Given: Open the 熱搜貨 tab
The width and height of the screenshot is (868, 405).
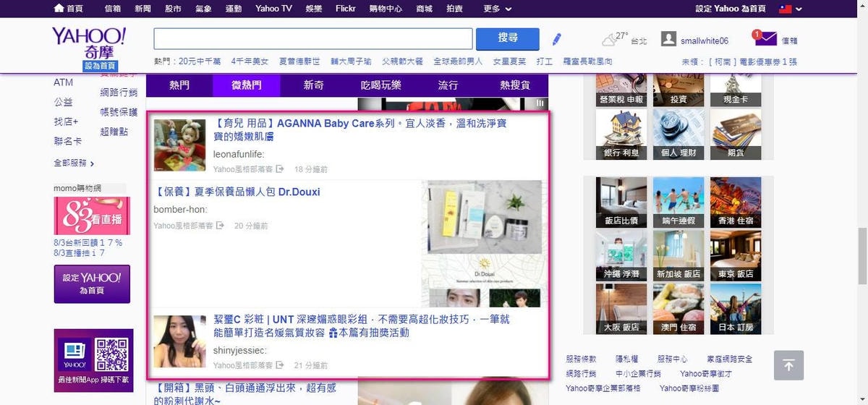Looking at the screenshot, I should click(x=514, y=85).
